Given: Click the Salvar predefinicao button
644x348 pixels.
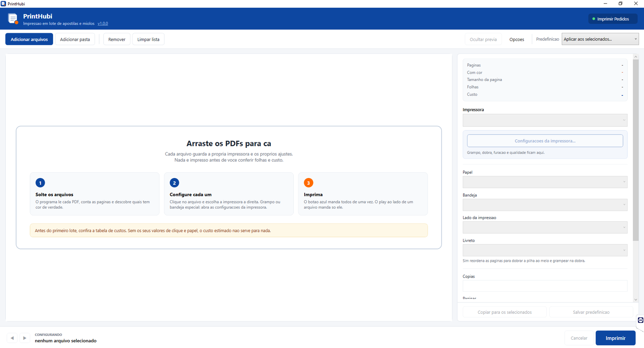Looking at the screenshot, I should tap(591, 312).
